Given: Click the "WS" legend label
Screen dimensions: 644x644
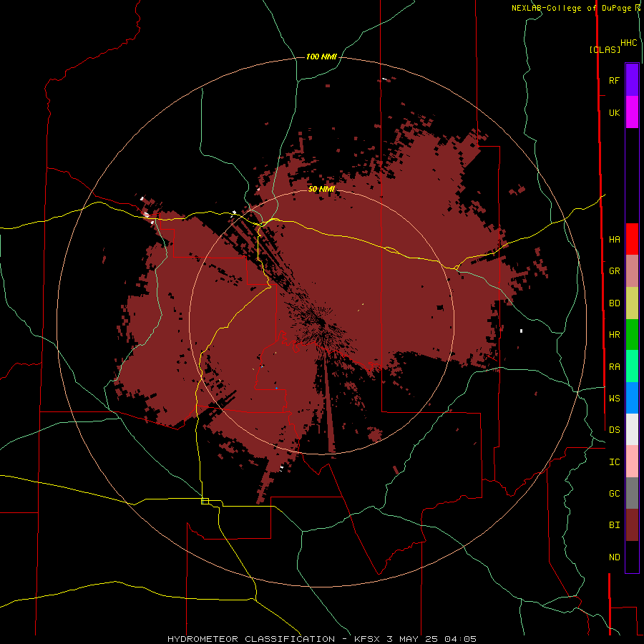Looking at the screenshot, I should tap(614, 398).
